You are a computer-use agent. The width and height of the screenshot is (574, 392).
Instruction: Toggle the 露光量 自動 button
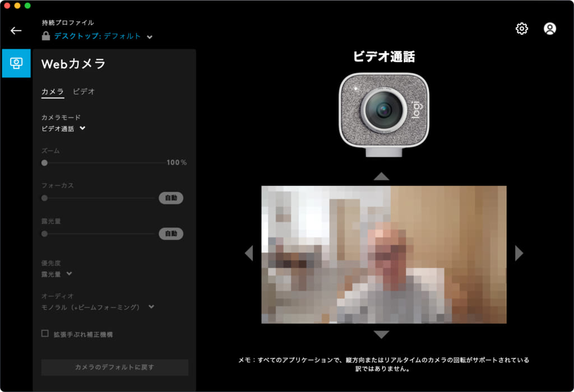click(x=171, y=234)
